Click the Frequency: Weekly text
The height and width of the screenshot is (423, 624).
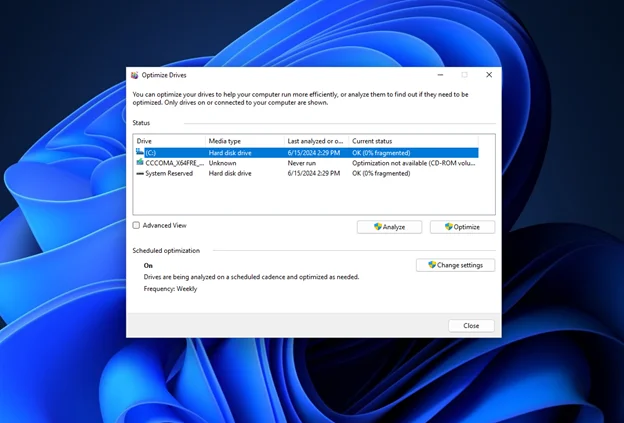pos(170,289)
